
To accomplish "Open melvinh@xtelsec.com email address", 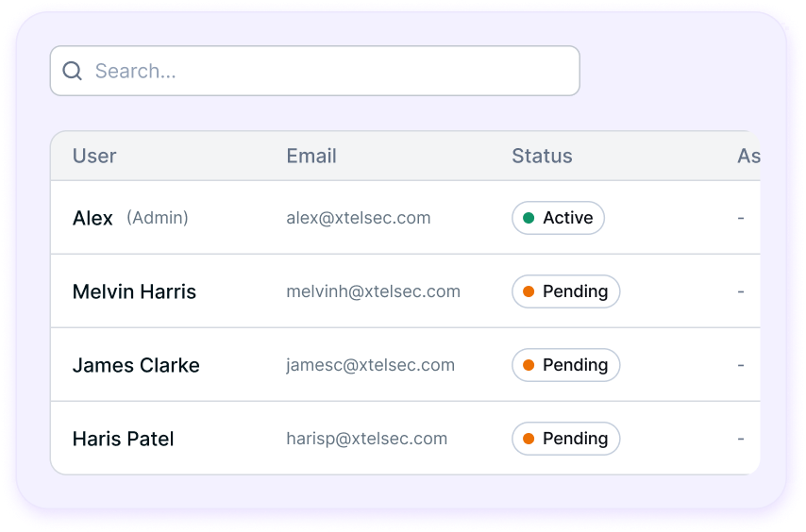I will 373,291.
